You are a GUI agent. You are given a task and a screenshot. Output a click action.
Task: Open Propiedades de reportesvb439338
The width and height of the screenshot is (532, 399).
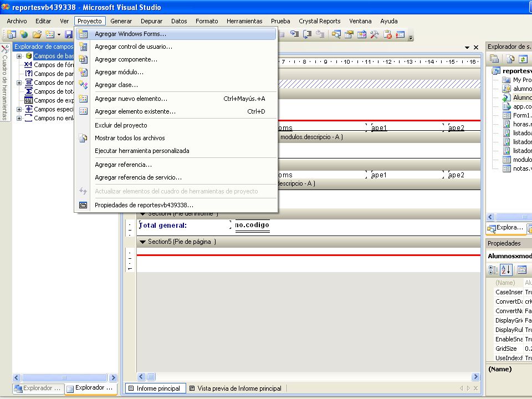tap(176, 205)
